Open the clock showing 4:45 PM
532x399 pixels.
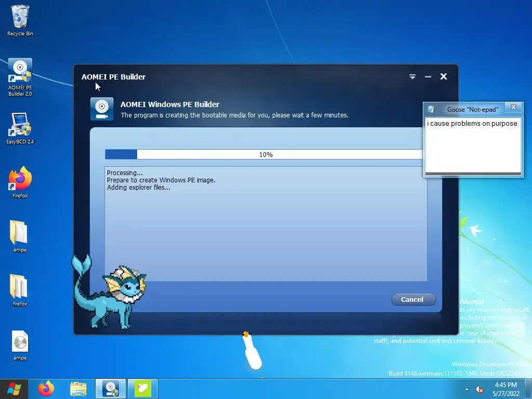506,389
